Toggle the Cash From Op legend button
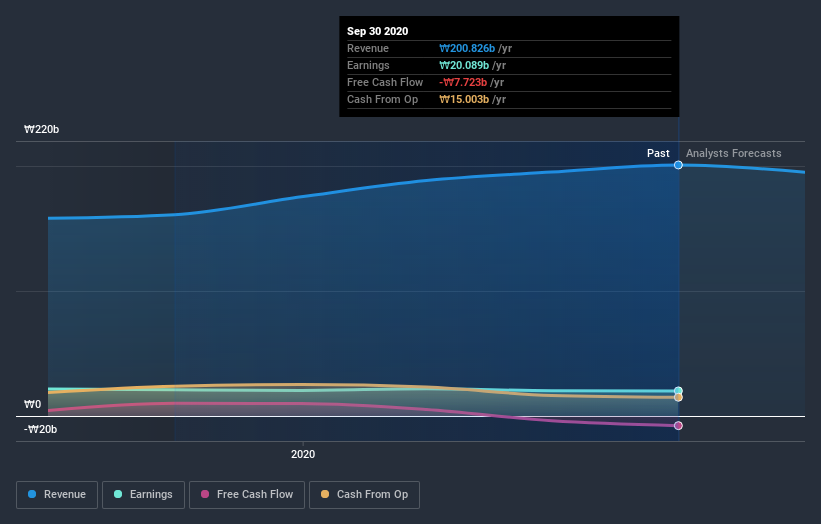The width and height of the screenshot is (821, 524). pyautogui.click(x=364, y=495)
